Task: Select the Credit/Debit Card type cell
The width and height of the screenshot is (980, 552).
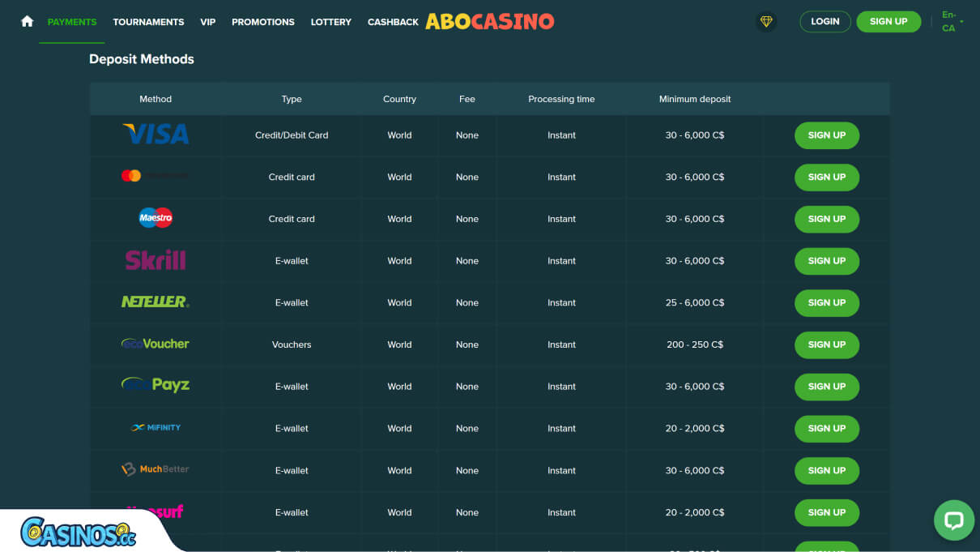Action: (292, 135)
